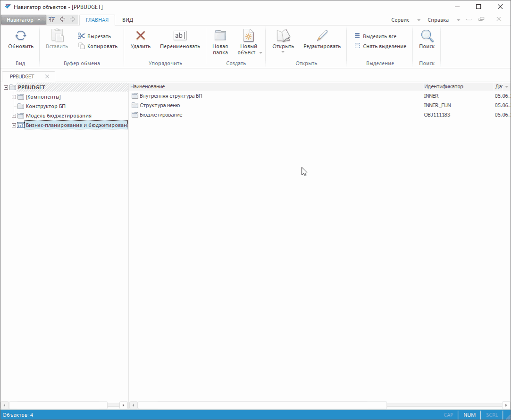Close the PPBUDGET tab
Viewport: 511px width, 420px height.
(47, 76)
